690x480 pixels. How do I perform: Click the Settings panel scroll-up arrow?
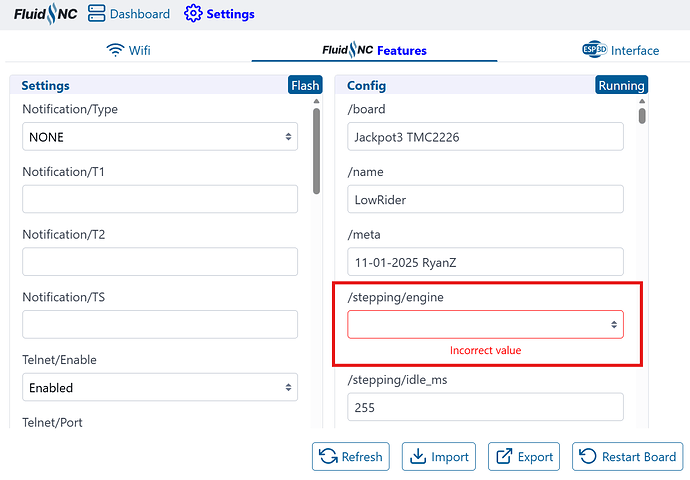point(316,101)
